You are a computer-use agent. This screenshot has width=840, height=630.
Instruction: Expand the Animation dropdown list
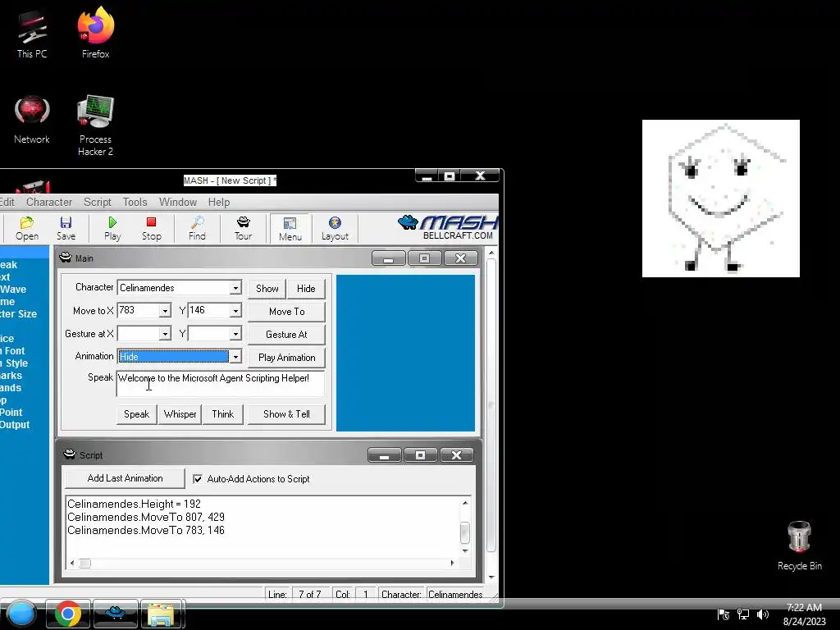click(x=235, y=357)
